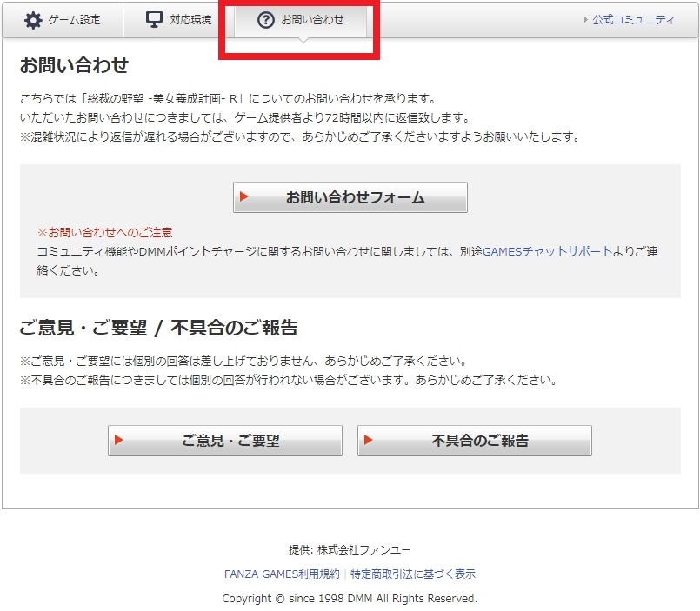Click the gear icon for ゲーム設定

pos(33,20)
